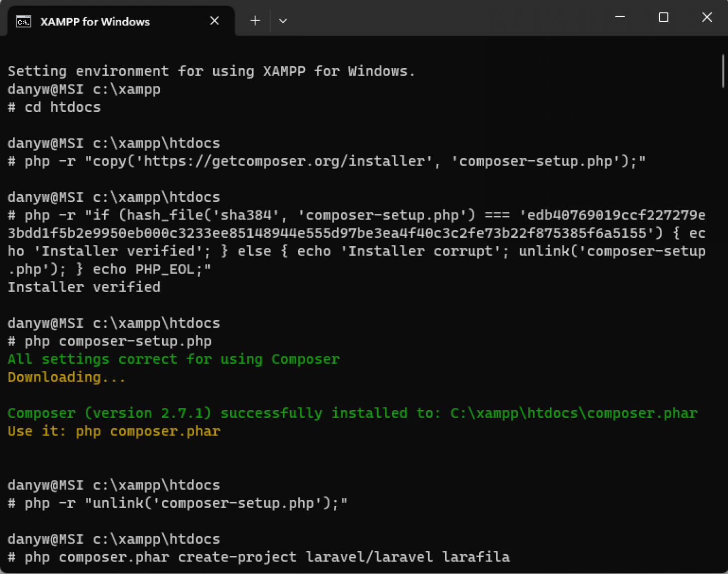Click the 'Composer (version 2.7.1) successfully installed' line
The image size is (728, 574).
(x=352, y=413)
